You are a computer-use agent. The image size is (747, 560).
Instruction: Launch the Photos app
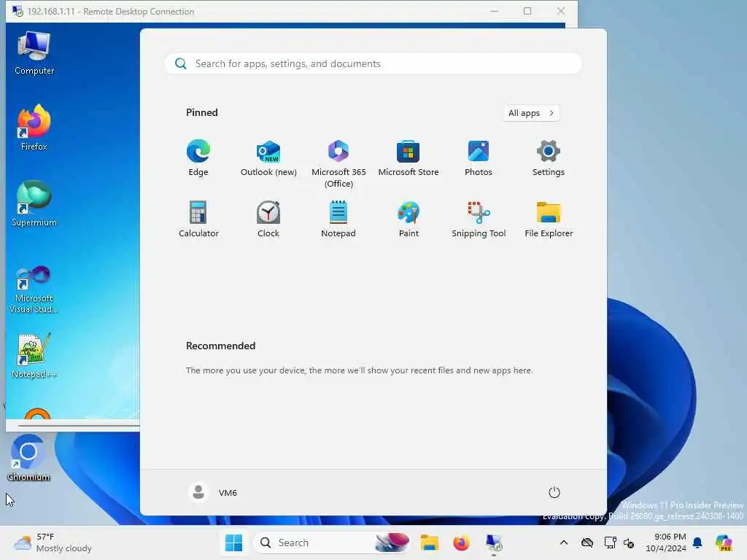coord(479,158)
